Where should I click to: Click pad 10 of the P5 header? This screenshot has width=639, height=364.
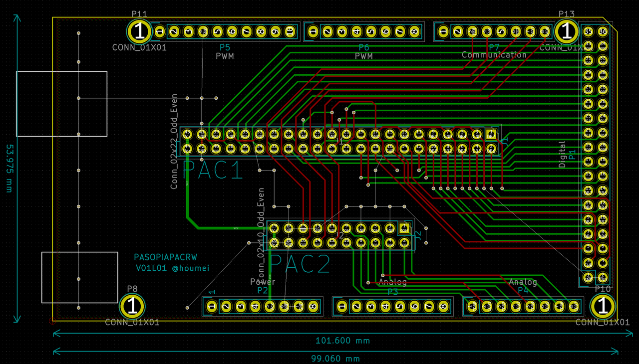coord(290,32)
